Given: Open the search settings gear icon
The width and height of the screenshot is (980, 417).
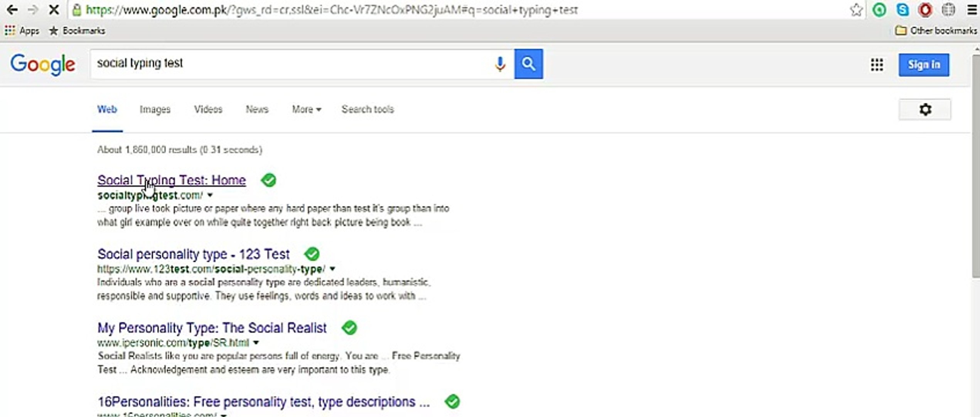Looking at the screenshot, I should tap(925, 110).
